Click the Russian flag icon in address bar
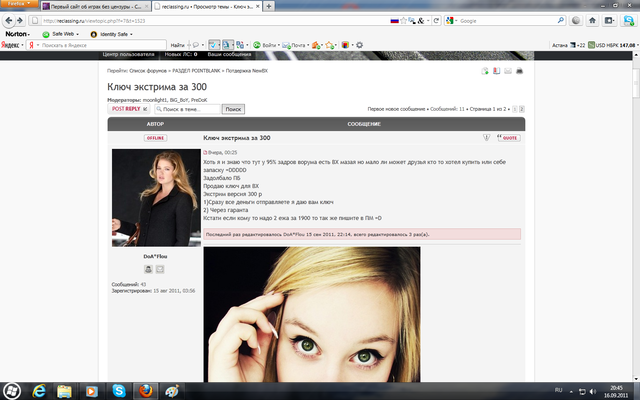The image size is (640, 400). tap(394, 20)
